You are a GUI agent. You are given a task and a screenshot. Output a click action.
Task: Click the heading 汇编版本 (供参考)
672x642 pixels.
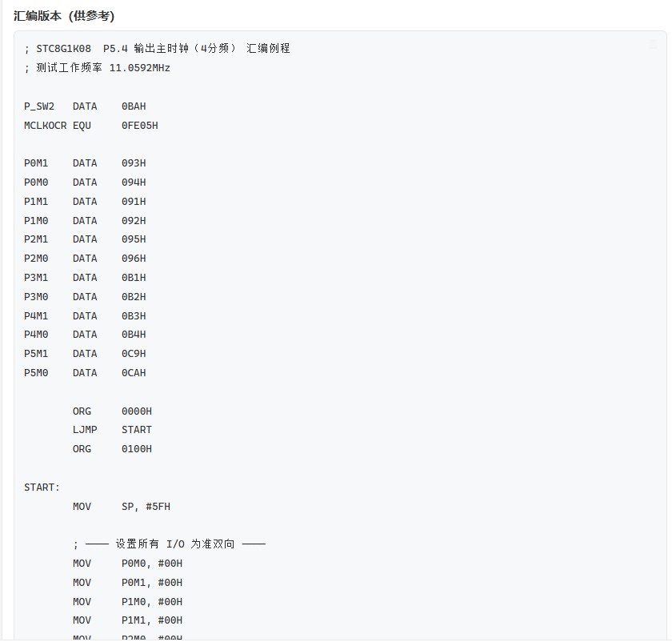(64, 16)
